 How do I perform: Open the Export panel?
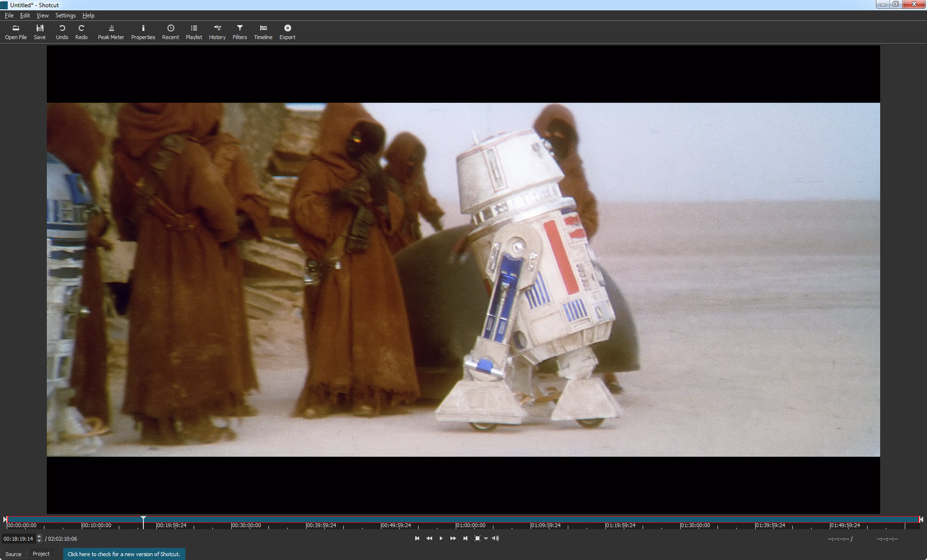pyautogui.click(x=287, y=32)
